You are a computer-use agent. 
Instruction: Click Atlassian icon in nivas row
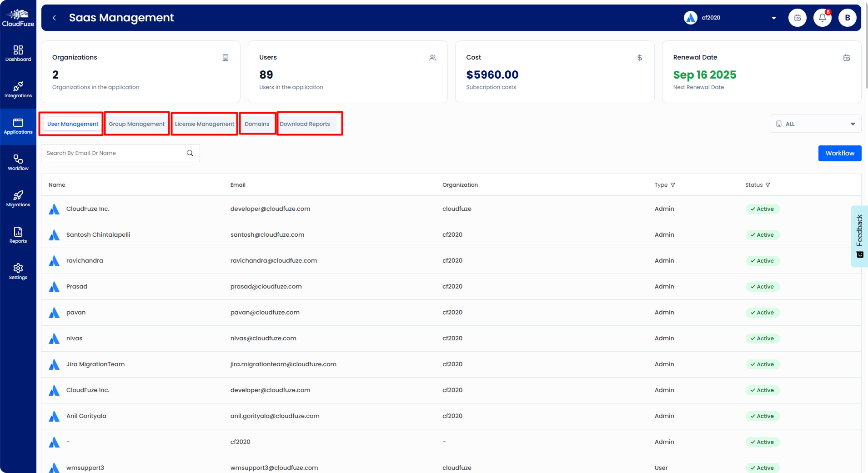point(54,339)
